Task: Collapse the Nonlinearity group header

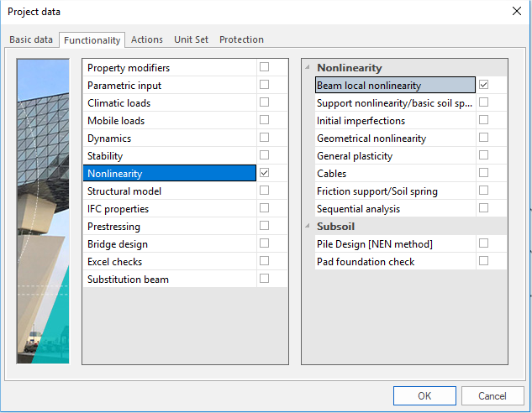Action: coord(308,68)
